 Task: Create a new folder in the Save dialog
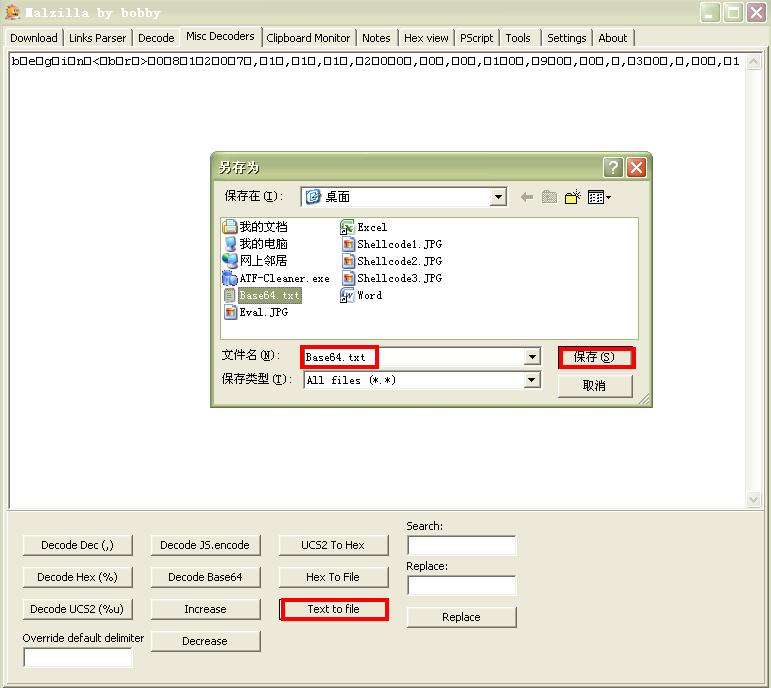pos(573,197)
